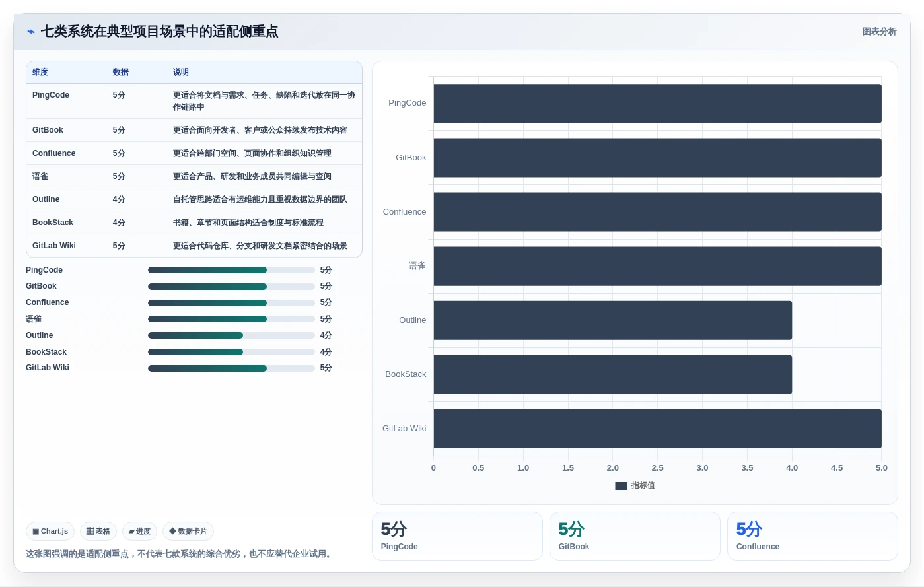Click the GitBook bar in the chart
924x587 pixels.
tap(657, 158)
